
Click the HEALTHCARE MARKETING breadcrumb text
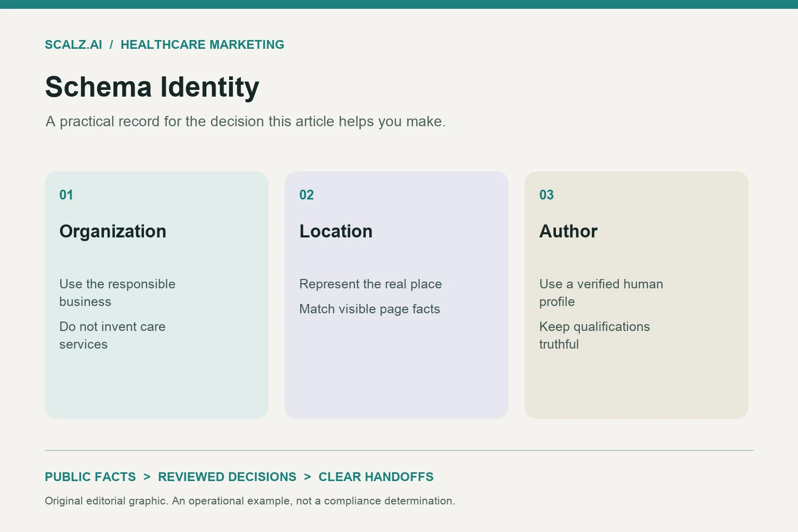point(202,45)
